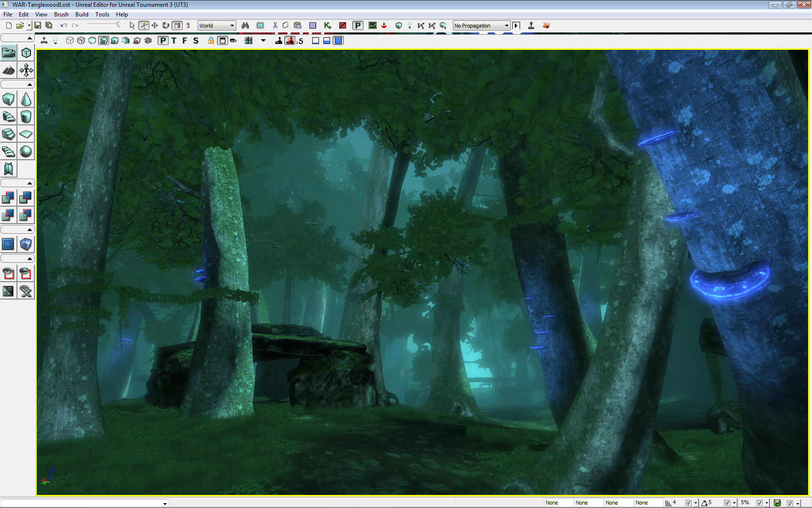
Task: Click the Open file folder icon
Action: coord(20,26)
